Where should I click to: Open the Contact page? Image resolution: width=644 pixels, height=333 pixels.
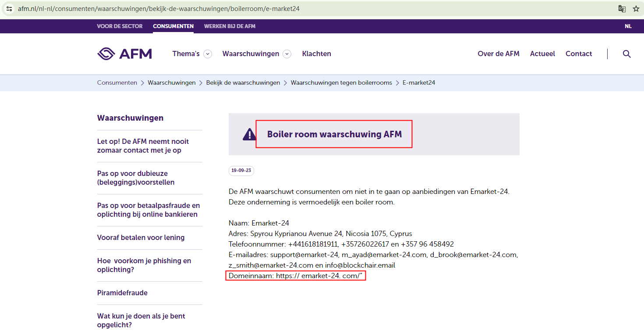(x=579, y=54)
